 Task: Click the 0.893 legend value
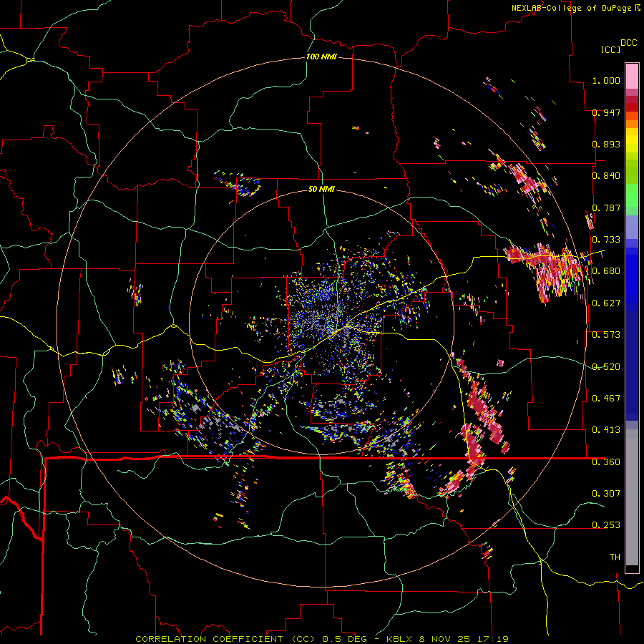tap(606, 144)
